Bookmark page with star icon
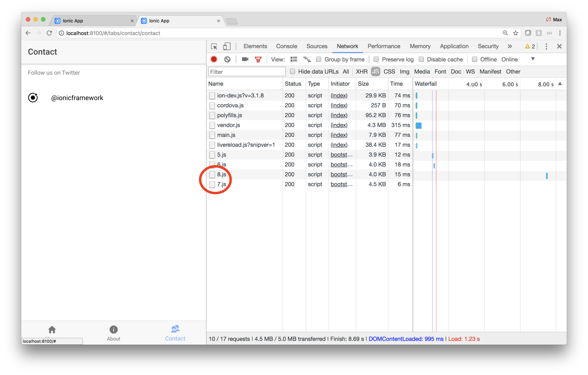 pyautogui.click(x=516, y=33)
